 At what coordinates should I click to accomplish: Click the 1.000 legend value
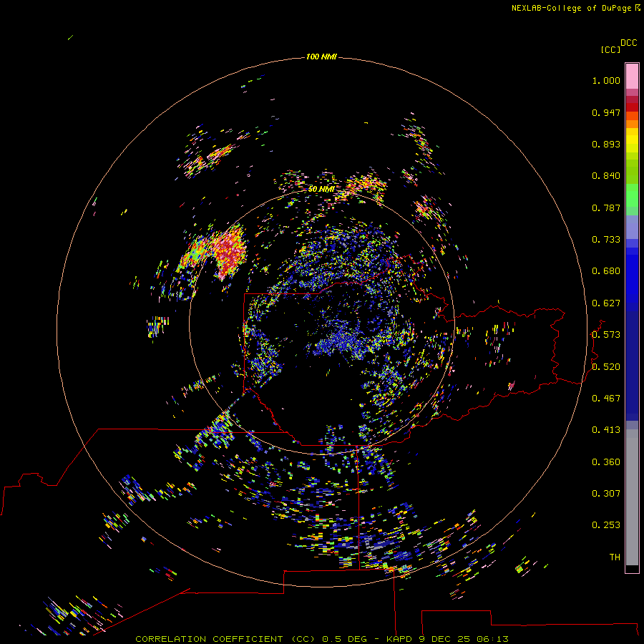coord(606,80)
